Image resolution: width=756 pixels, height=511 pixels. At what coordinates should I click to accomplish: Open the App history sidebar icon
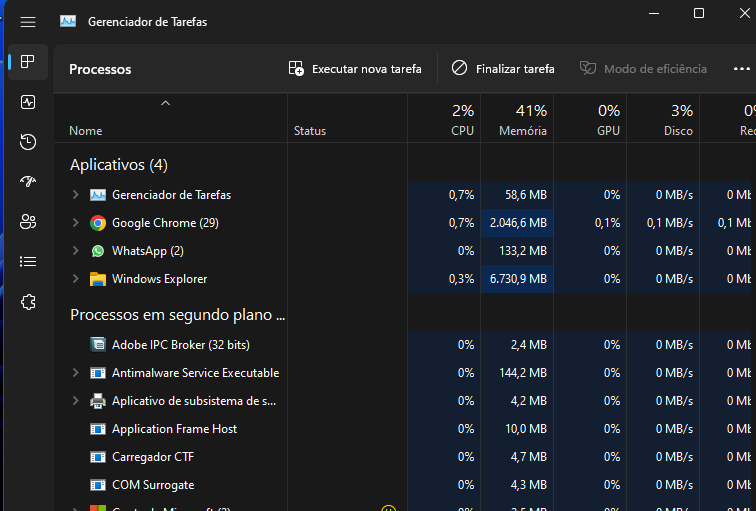28,142
